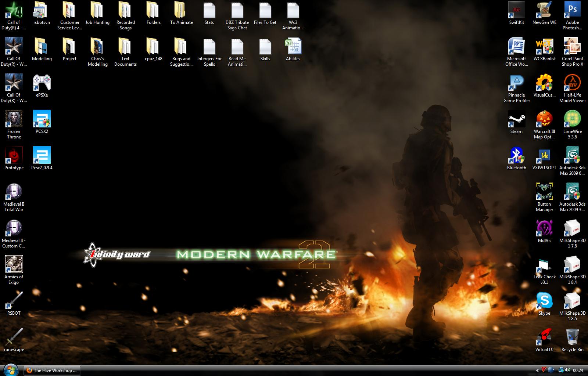The image size is (588, 376).
Task: Open the cpuz_148 folder
Action: [153, 50]
